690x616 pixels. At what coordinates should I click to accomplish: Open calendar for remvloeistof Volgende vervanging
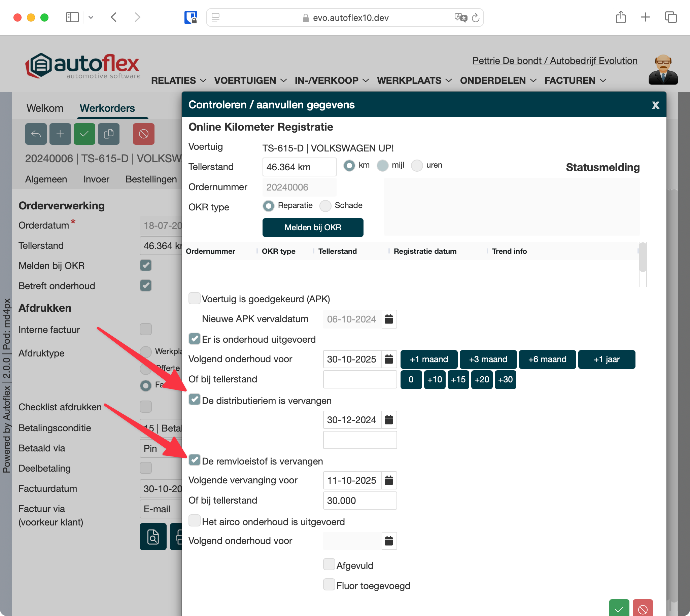point(389,480)
